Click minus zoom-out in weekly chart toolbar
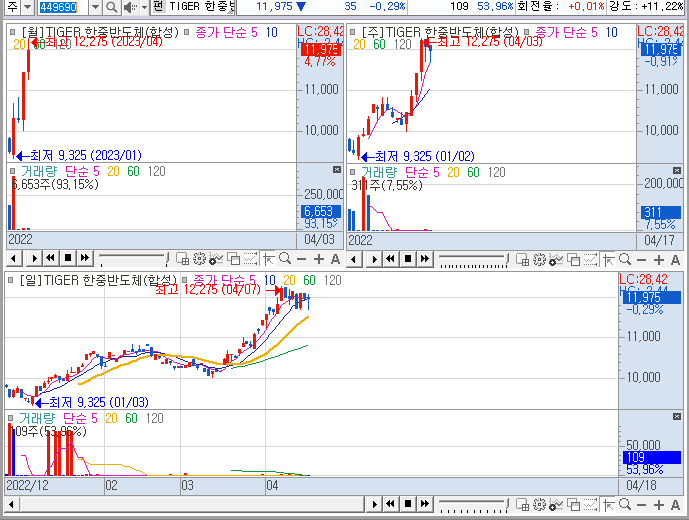The height and width of the screenshot is (520, 689). click(642, 260)
